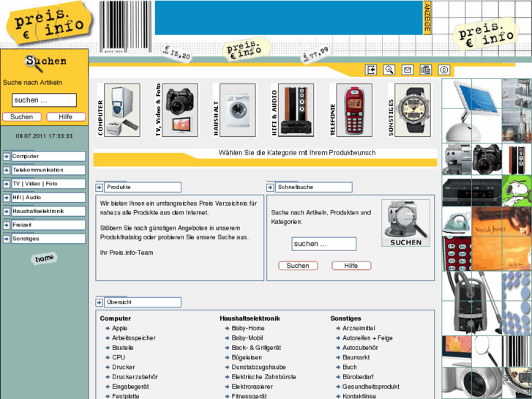Screen dimensions: 532x399
Task: Click the copyright imprint icon
Action: [444, 70]
